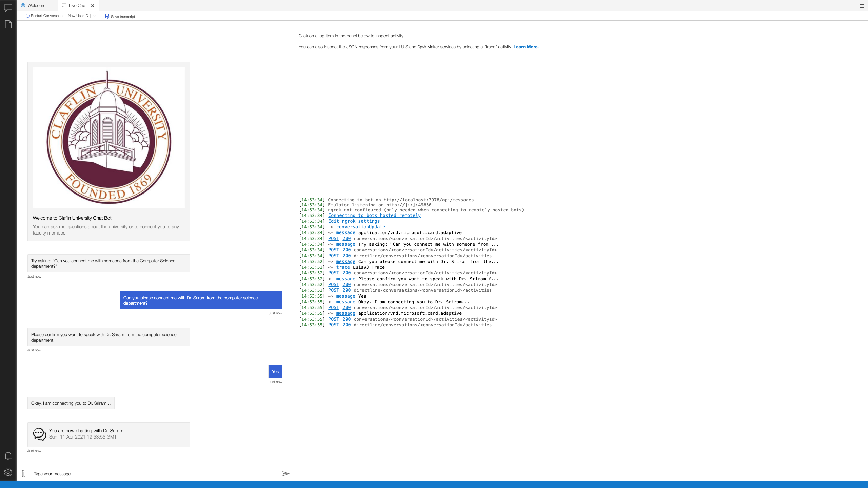This screenshot has height=488, width=868.
Task: Click the send message arrow icon
Action: point(285,474)
